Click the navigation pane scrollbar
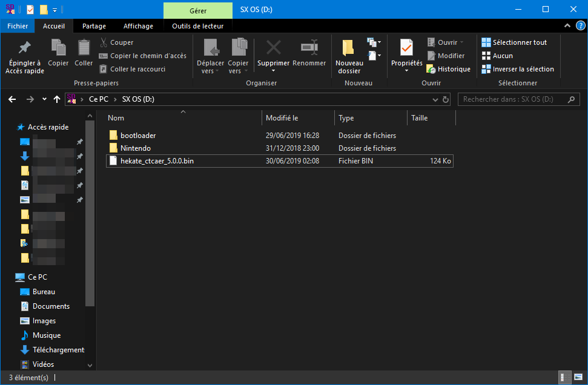Screen dimensions: 588x385 pyautogui.click(x=90, y=214)
